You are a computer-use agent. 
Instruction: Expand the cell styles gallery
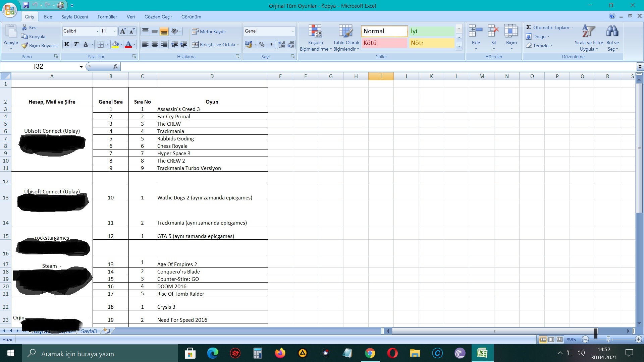point(459,46)
